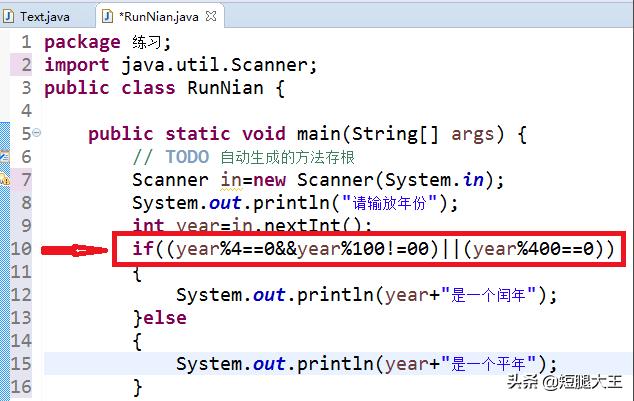Close the RunNian.java tab
Image resolution: width=634 pixels, height=401 pixels.
point(211,16)
